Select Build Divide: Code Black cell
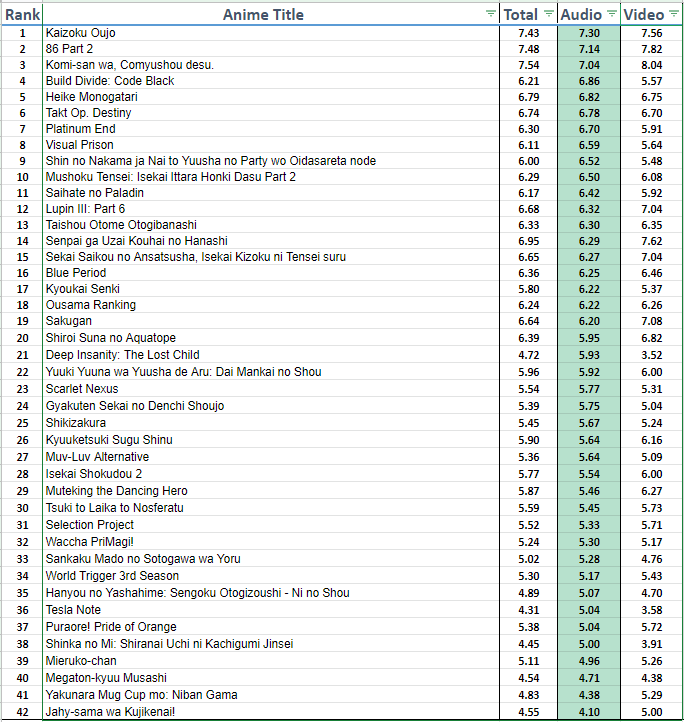 point(271,81)
